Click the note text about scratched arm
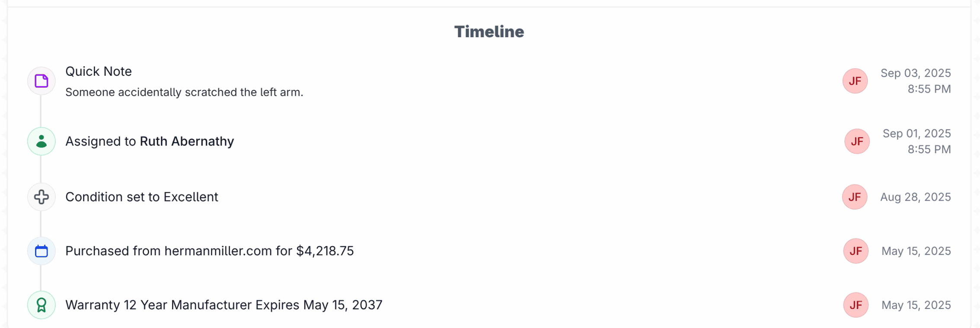Viewport: 980px width, 328px height. (x=184, y=92)
